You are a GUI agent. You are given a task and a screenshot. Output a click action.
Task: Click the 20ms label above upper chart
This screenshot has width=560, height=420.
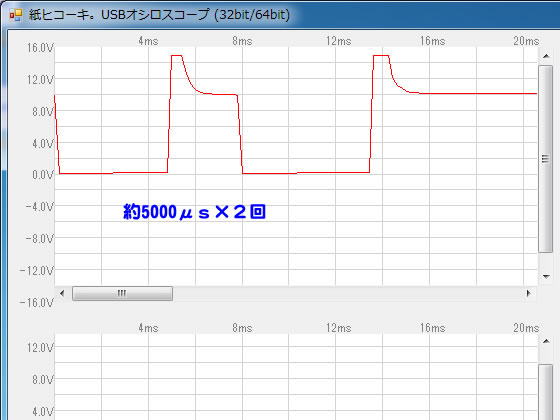[x=526, y=41]
